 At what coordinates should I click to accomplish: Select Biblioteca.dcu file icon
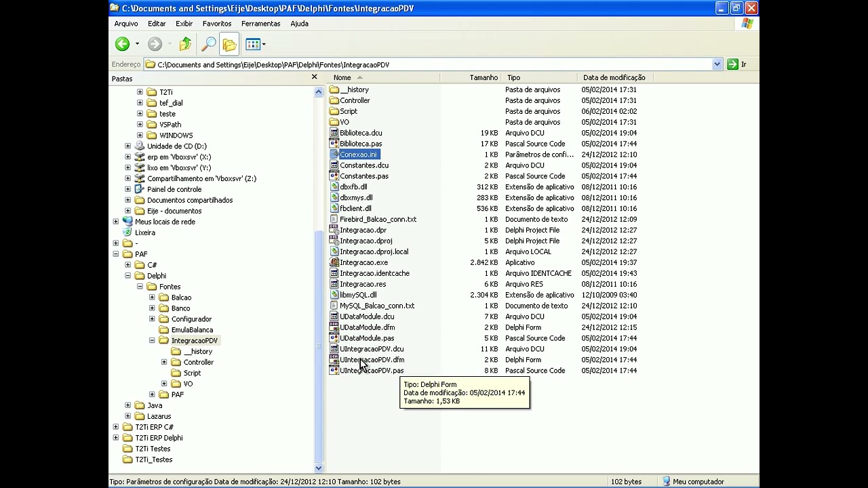coord(334,133)
